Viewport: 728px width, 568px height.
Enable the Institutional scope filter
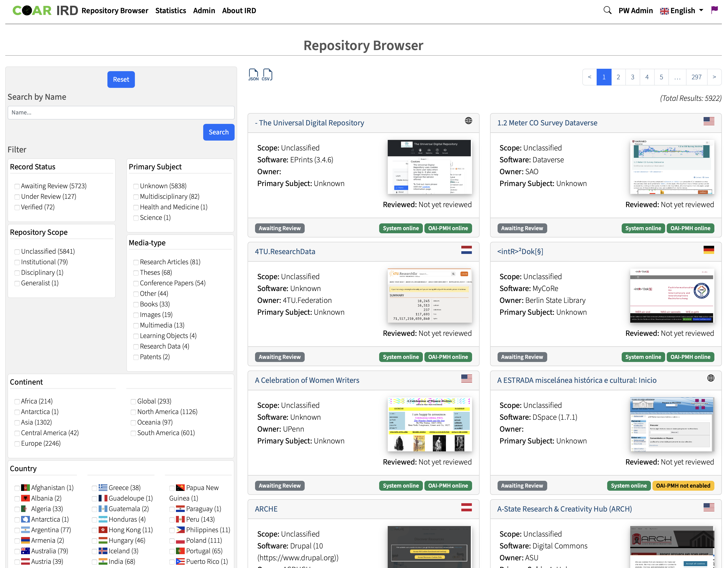click(17, 262)
